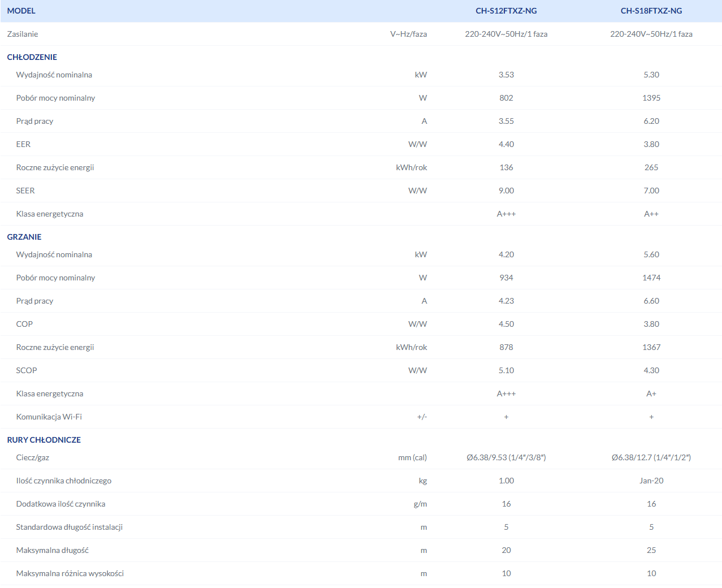
Task: Click the CH-S12FTXZ-NG model column header
Action: click(506, 11)
